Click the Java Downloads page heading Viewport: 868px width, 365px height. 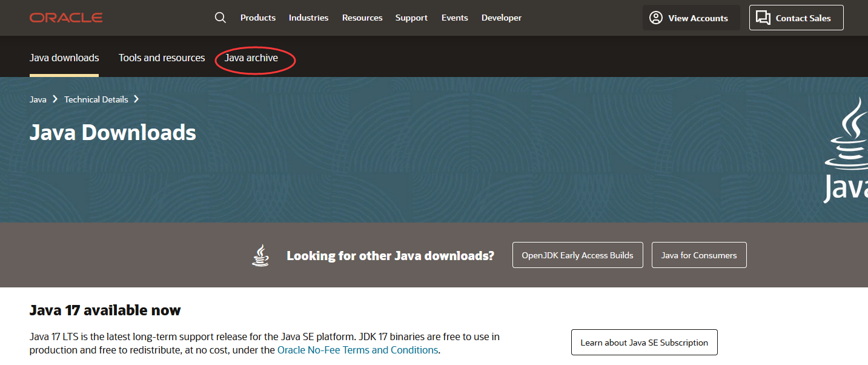coord(113,132)
